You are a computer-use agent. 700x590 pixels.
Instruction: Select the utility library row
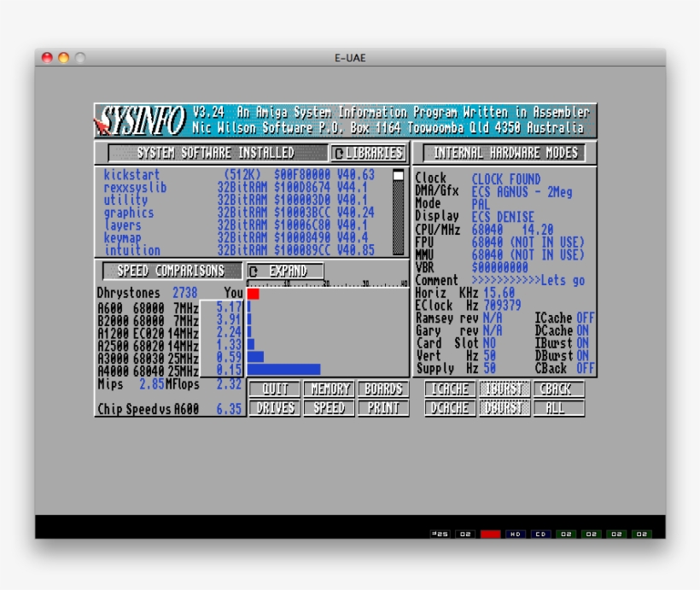coord(239,200)
